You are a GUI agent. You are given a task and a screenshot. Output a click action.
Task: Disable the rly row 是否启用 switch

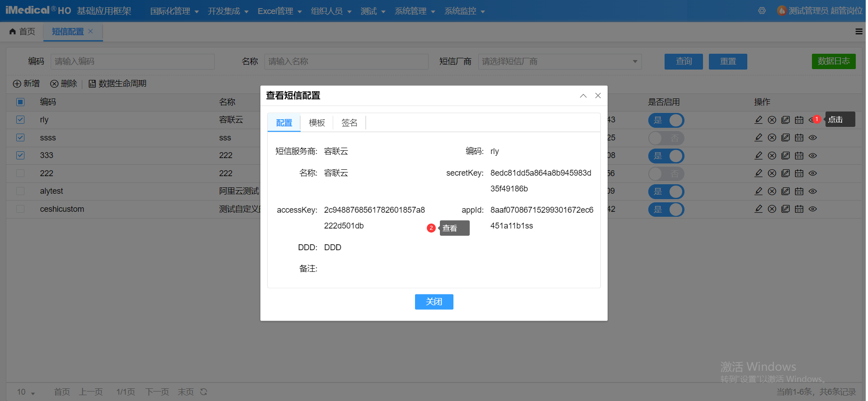(666, 120)
